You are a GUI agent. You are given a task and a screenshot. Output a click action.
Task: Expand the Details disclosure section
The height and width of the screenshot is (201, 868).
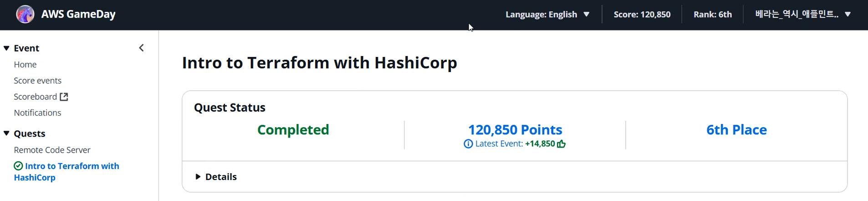[216, 177]
